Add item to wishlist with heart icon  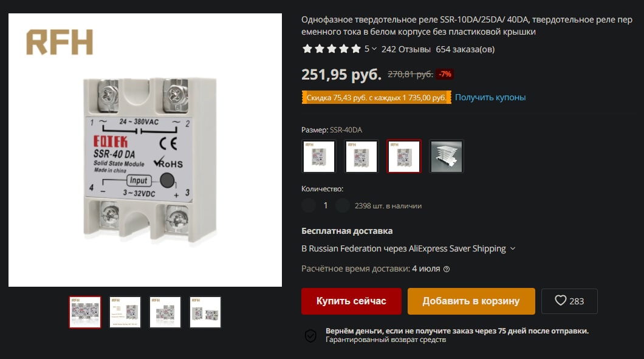click(569, 301)
